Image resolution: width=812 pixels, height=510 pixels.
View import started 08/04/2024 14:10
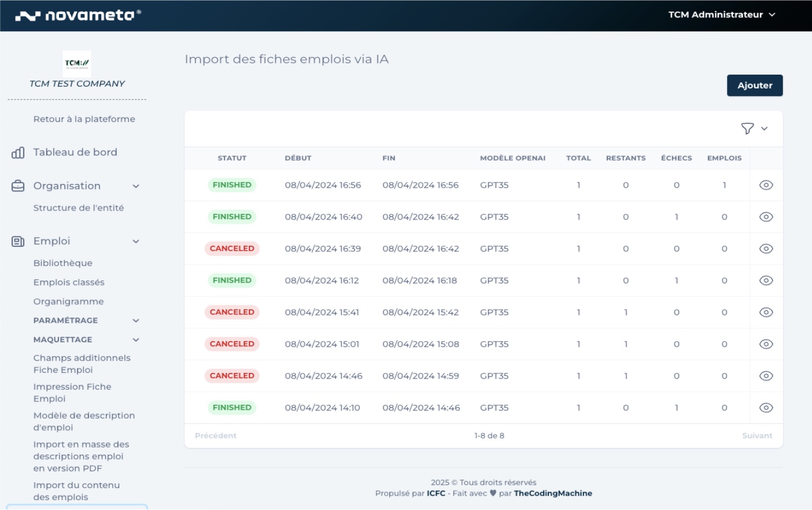click(x=766, y=408)
